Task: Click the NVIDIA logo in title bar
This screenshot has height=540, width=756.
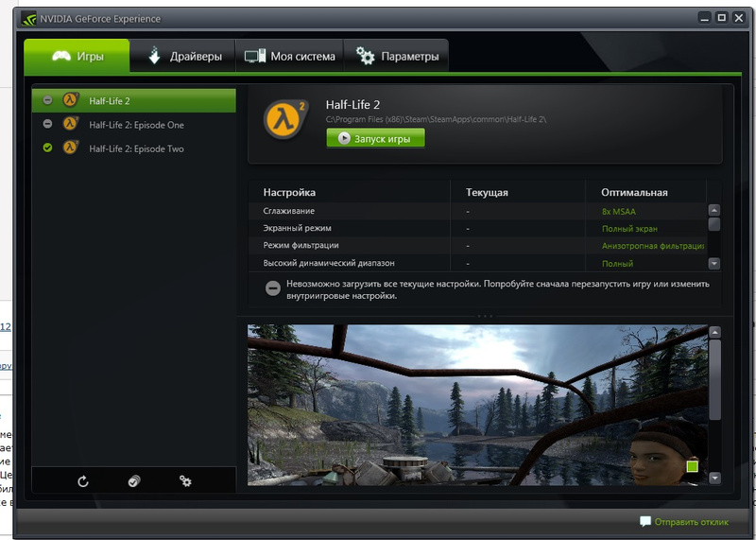Action: 28,19
